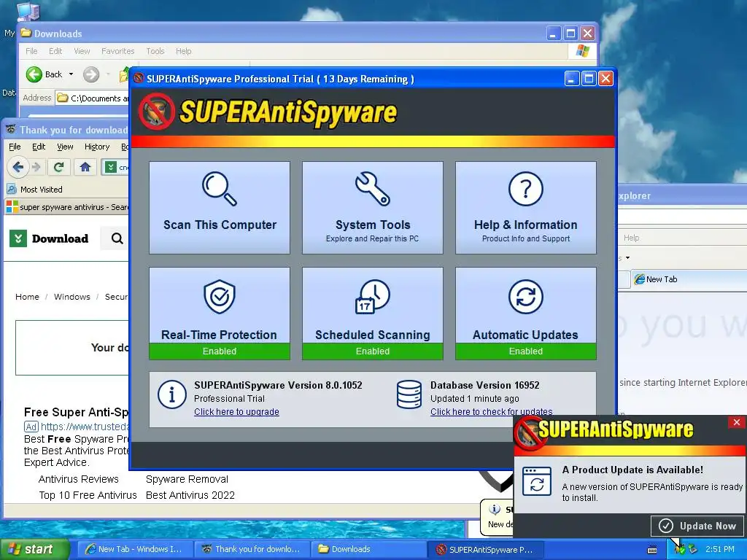The image size is (747, 560).
Task: Click SUPERAntiSpyware bug tray icon
Action: coord(680,549)
